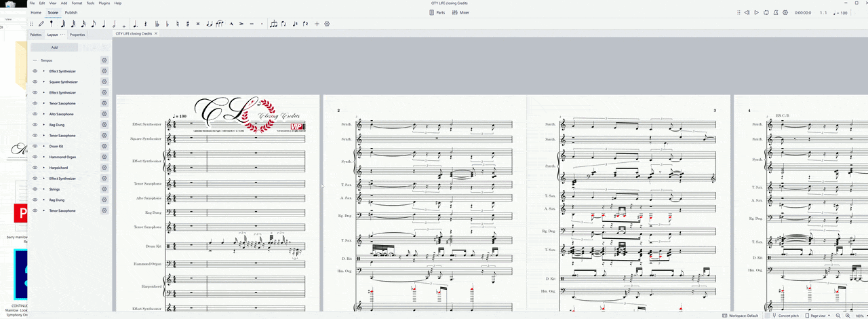Viewport: 868px width, 319px height.
Task: Toggle loop playback icon
Action: [766, 12]
